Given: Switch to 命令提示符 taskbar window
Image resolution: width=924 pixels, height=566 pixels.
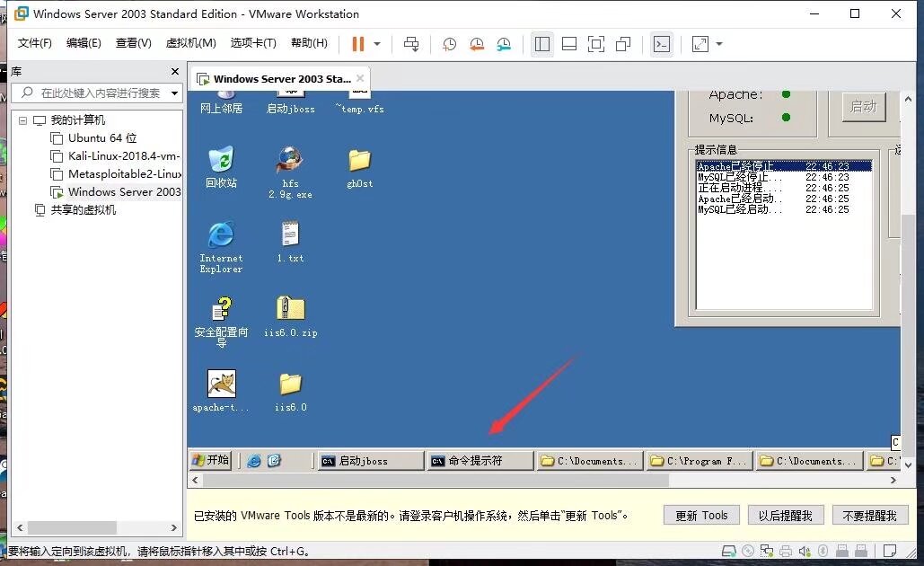Looking at the screenshot, I should [480, 461].
